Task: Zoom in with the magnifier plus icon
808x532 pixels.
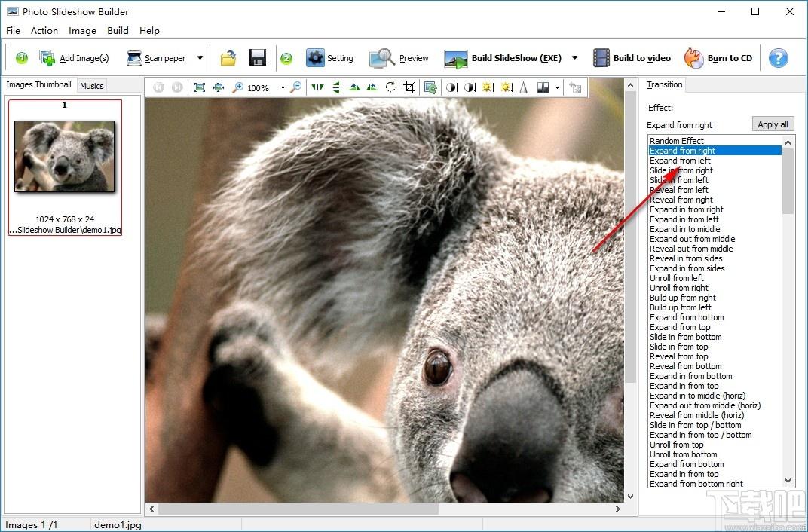Action: (x=237, y=87)
